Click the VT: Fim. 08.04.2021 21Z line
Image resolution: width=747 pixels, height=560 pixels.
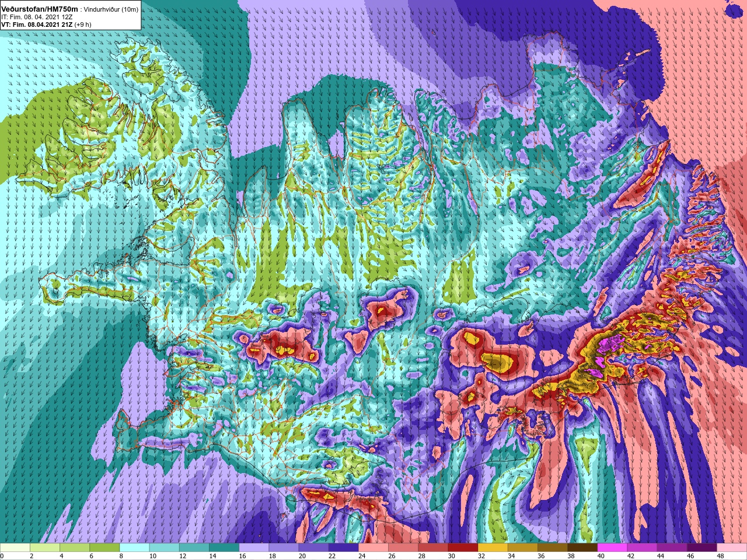pos(45,25)
